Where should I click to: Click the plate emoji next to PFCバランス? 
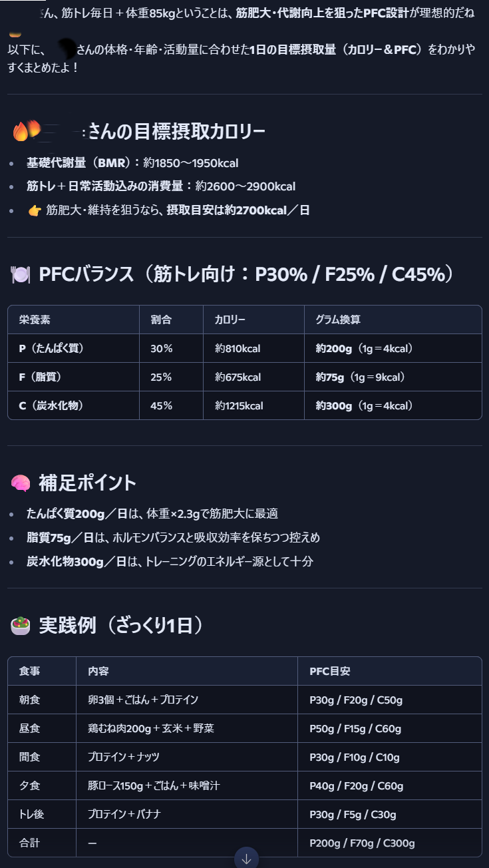[21, 274]
